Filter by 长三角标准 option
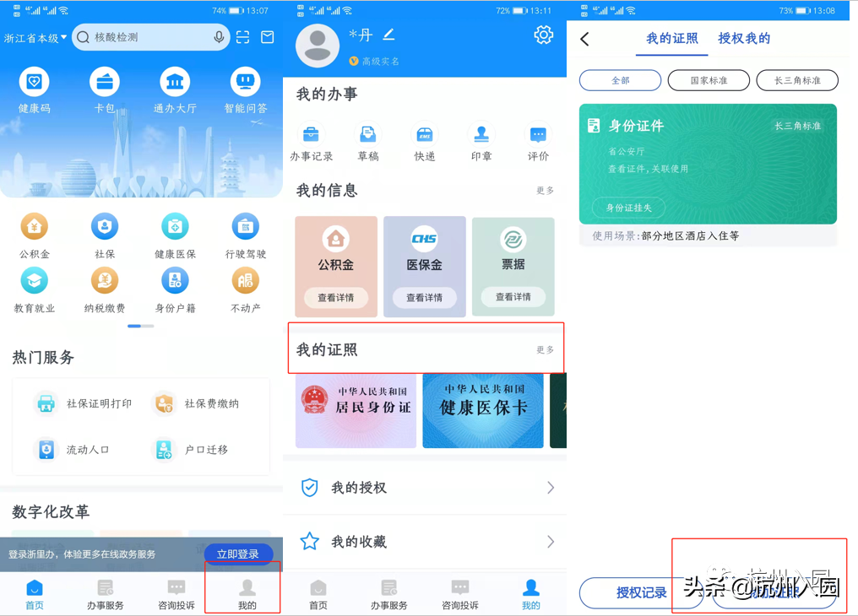The height and width of the screenshot is (616, 858). coord(797,80)
